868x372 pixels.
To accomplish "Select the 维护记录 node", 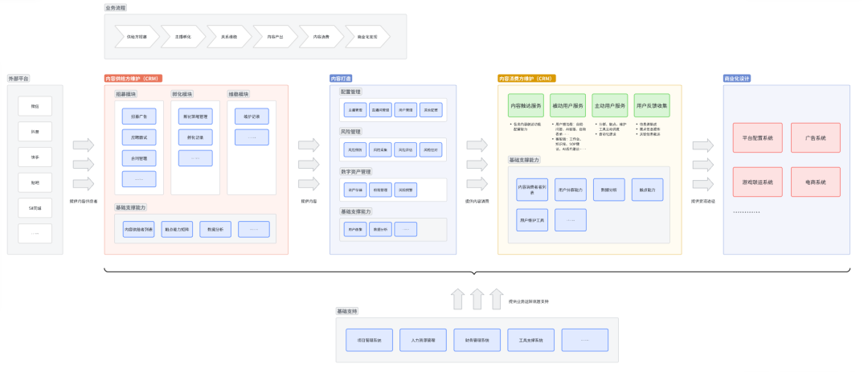I will [252, 117].
